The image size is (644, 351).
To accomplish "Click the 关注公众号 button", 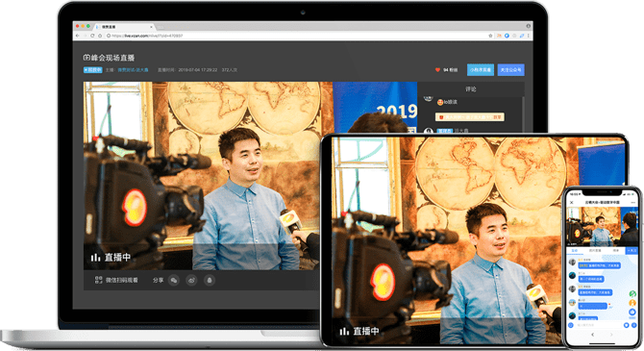I will point(511,70).
